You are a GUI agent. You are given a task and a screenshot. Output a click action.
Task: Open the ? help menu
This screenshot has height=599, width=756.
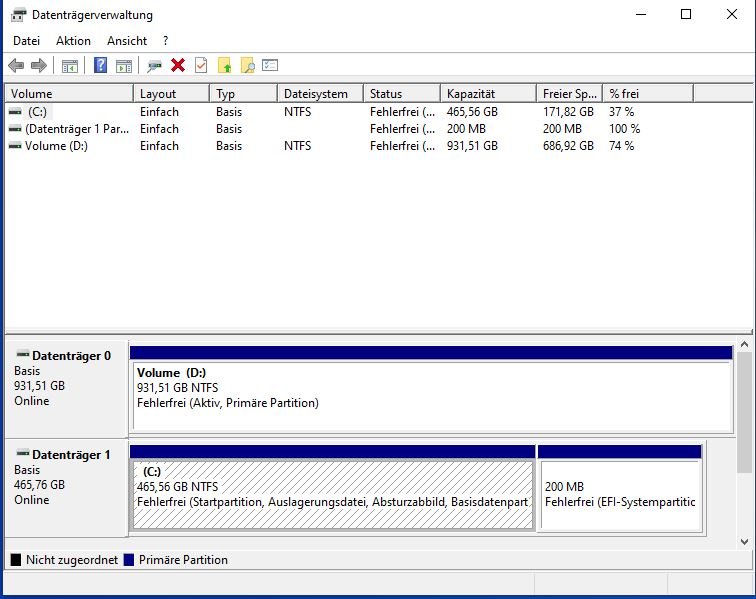[x=165, y=41]
